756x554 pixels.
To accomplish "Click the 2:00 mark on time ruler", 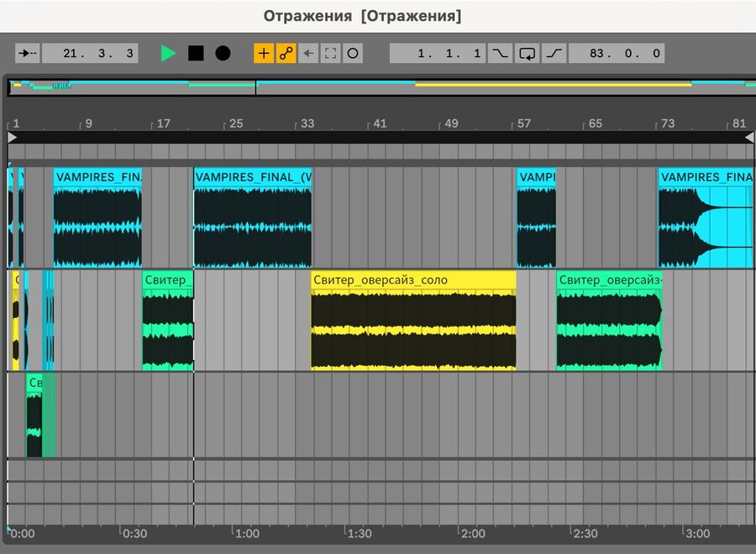I will 471,533.
